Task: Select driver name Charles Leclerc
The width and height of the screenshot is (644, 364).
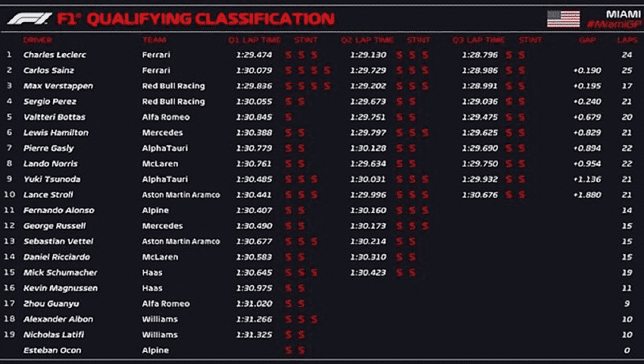Action: [x=55, y=55]
